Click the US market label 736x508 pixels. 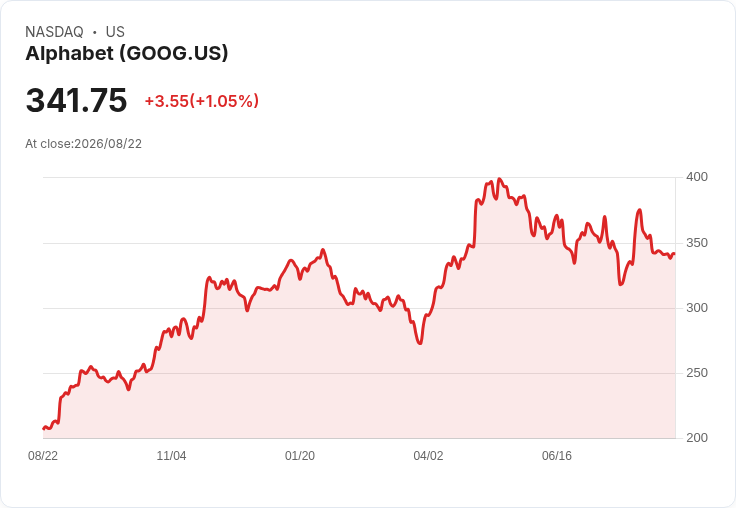click(x=115, y=32)
